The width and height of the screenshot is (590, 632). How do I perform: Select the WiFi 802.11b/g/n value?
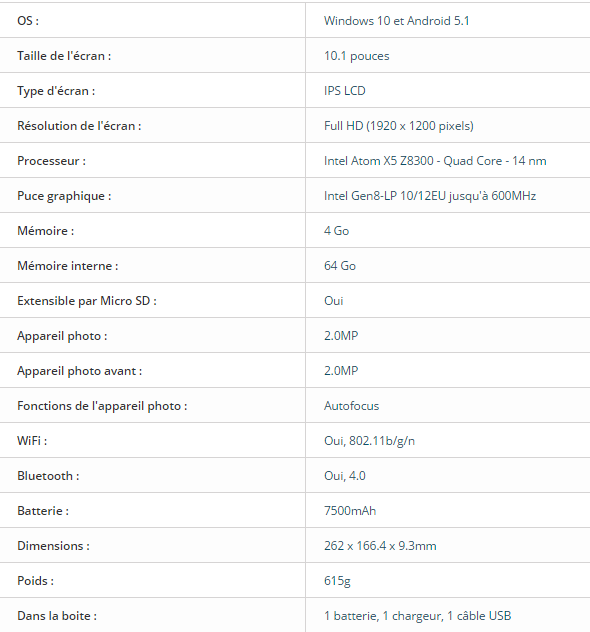369,441
